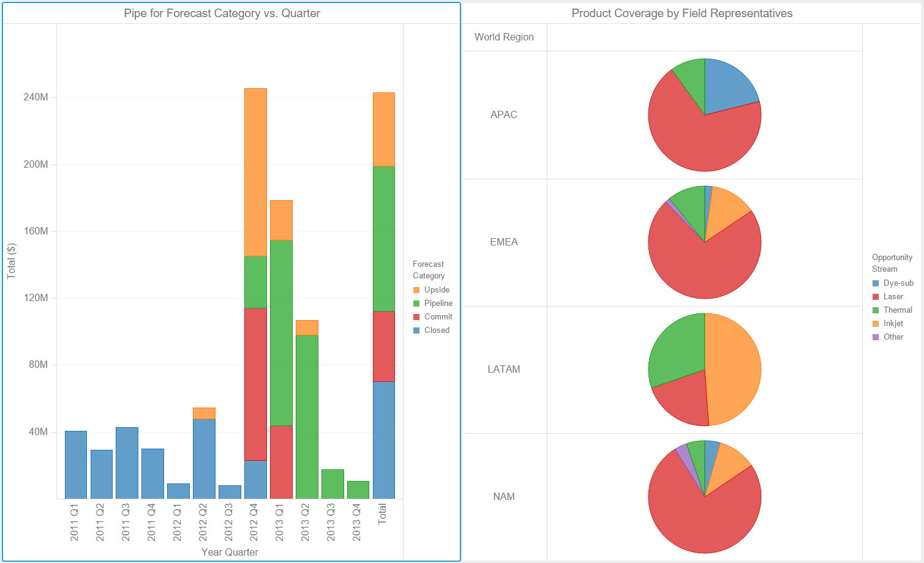Select the APAC region label
This screenshot has width=924, height=563.
coord(503,114)
